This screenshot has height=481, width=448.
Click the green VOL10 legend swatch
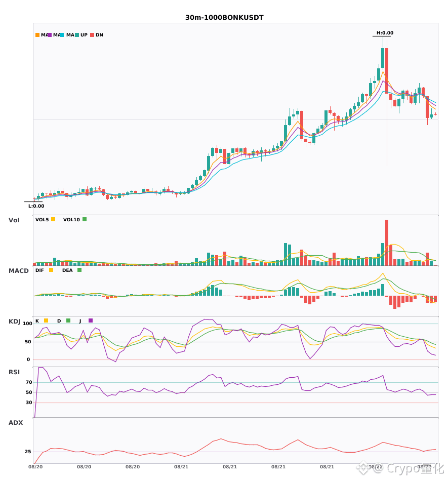click(85, 219)
